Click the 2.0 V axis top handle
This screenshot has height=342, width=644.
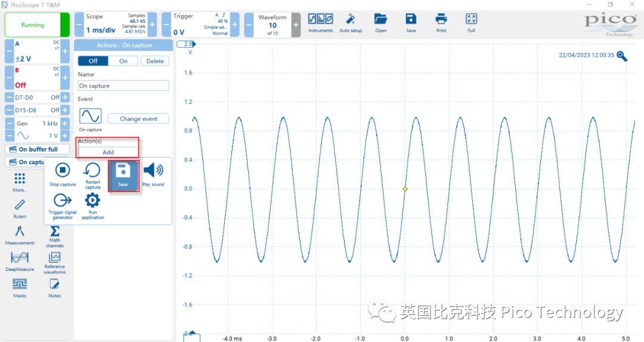(x=187, y=44)
